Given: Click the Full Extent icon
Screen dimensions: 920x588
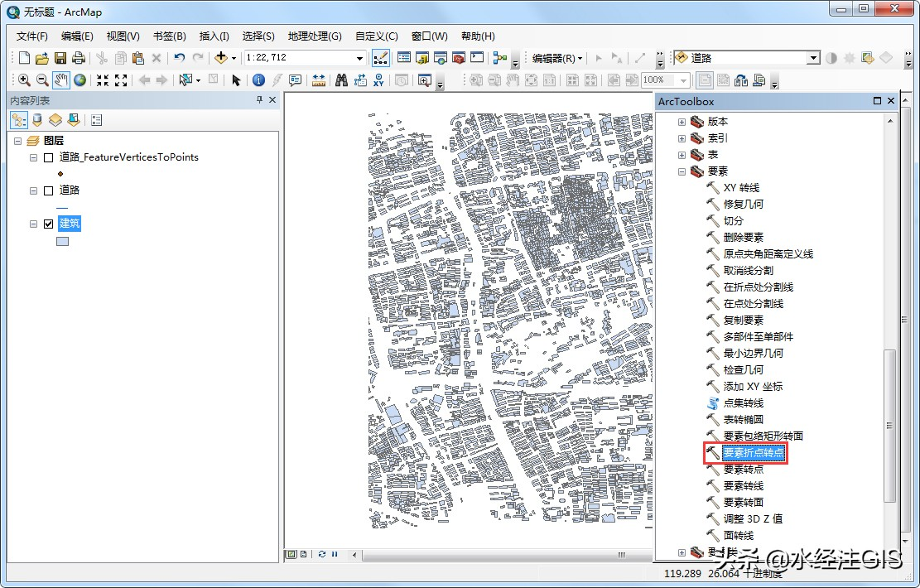Looking at the screenshot, I should (x=79, y=80).
